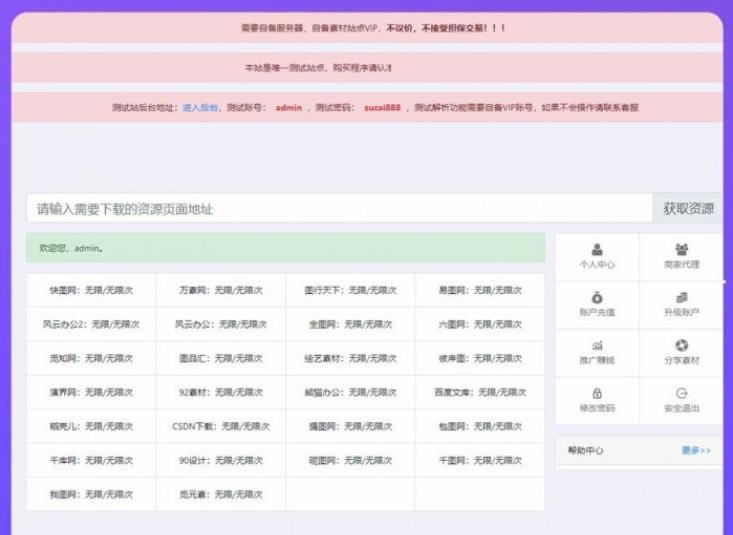Select the 百度文库 quota cell

(x=480, y=392)
